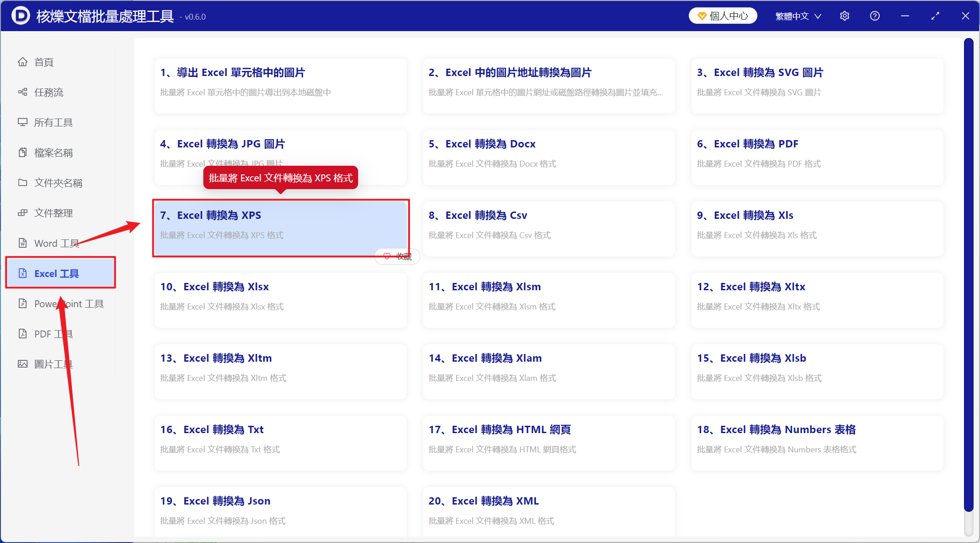The width and height of the screenshot is (980, 543).
Task: Open Excel 轉換為 Xlsm tool
Action: (549, 300)
